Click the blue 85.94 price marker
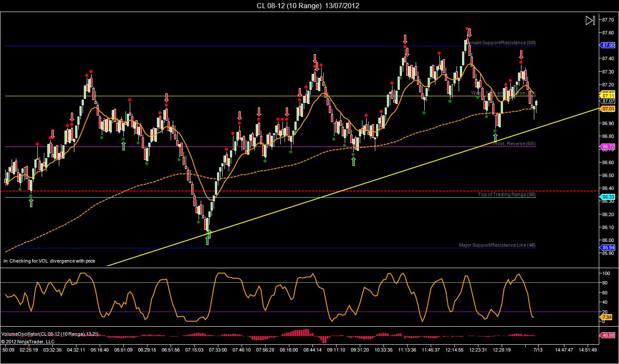This screenshot has width=619, height=364. (x=608, y=248)
